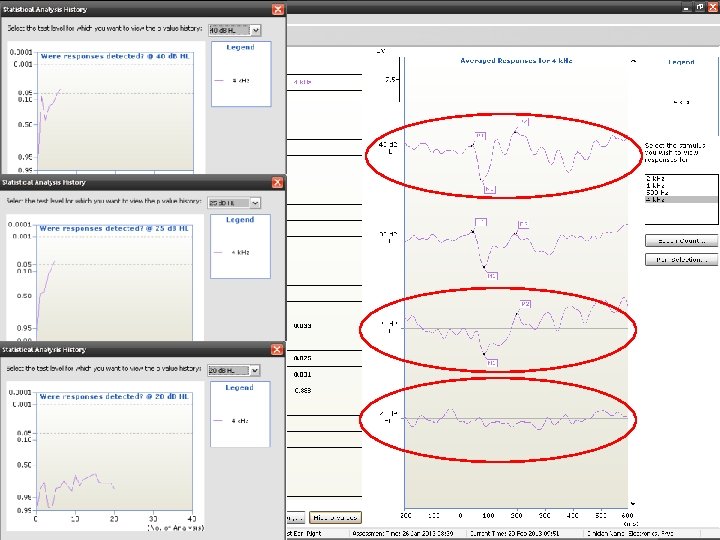Select 1 kHz in the stimulus list
This screenshot has width=720, height=540.
click(x=681, y=186)
